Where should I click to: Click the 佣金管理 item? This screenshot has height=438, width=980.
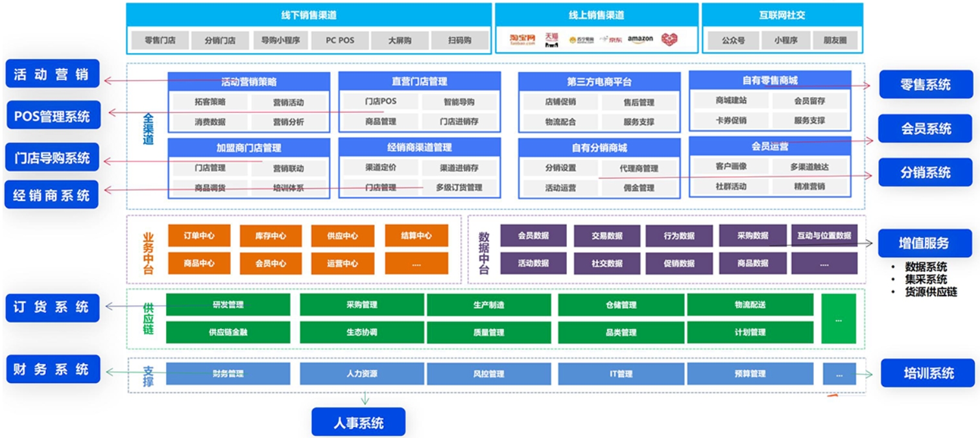(639, 188)
